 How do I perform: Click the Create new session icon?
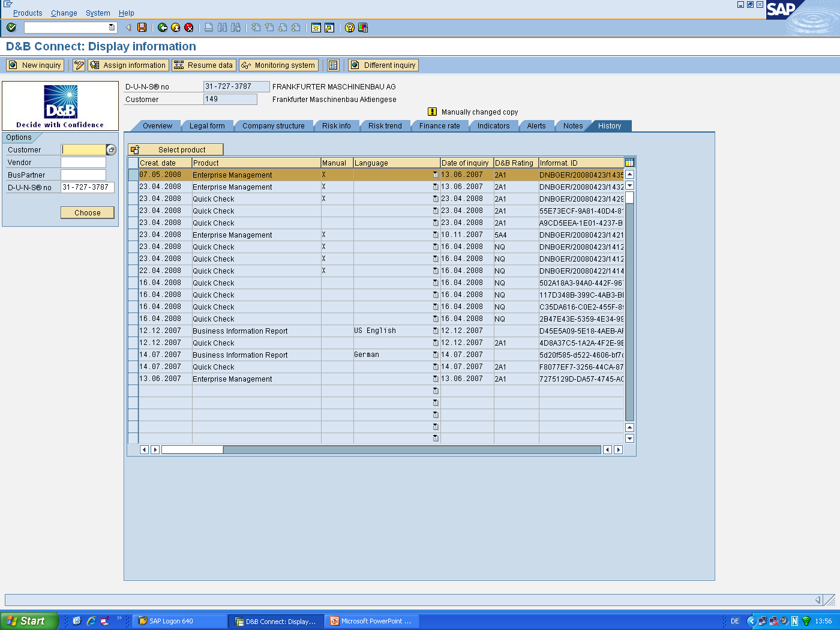(316, 28)
